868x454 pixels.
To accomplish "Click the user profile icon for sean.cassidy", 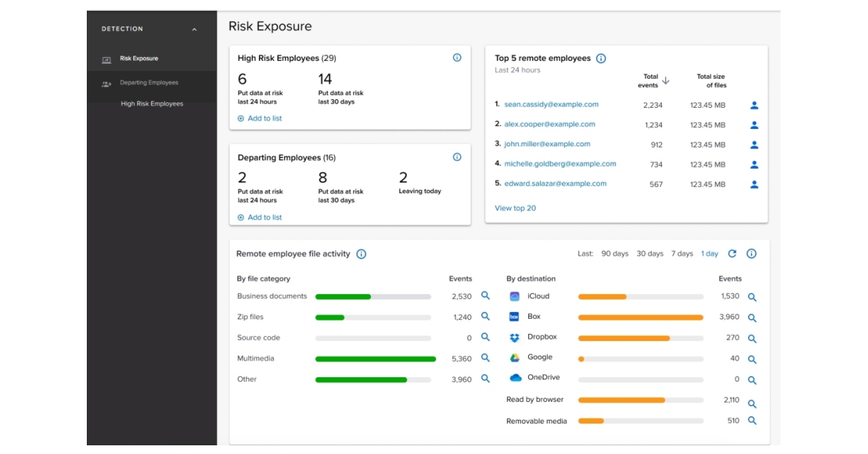I will click(754, 105).
